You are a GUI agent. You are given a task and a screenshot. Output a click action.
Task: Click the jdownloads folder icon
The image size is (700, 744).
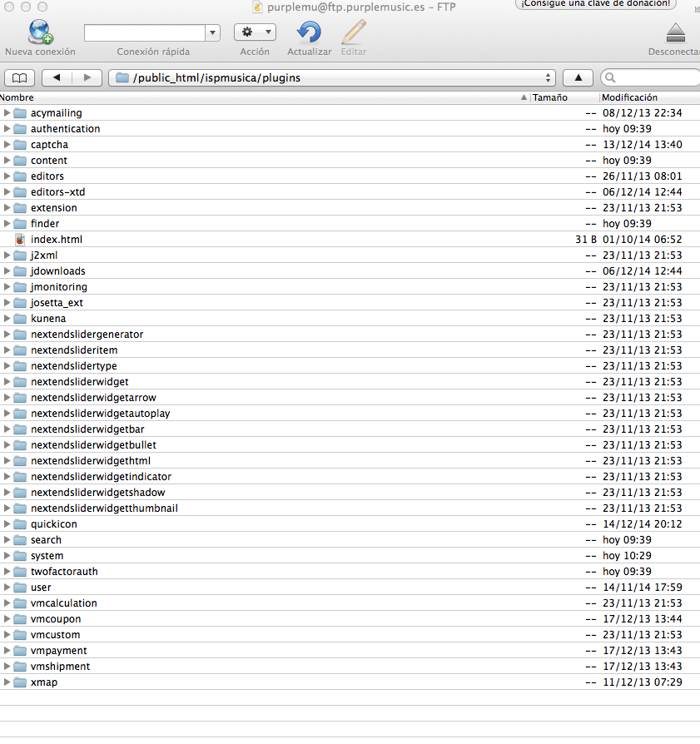point(20,271)
